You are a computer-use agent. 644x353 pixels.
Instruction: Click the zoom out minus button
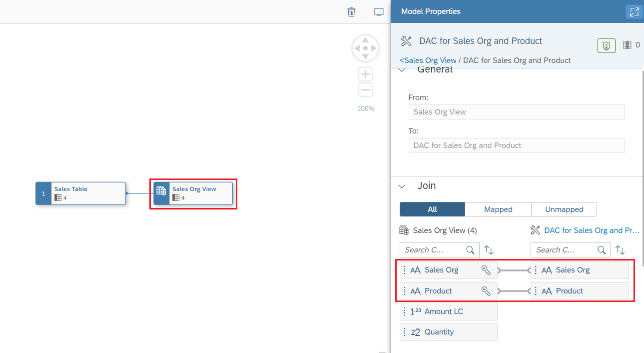click(x=366, y=90)
